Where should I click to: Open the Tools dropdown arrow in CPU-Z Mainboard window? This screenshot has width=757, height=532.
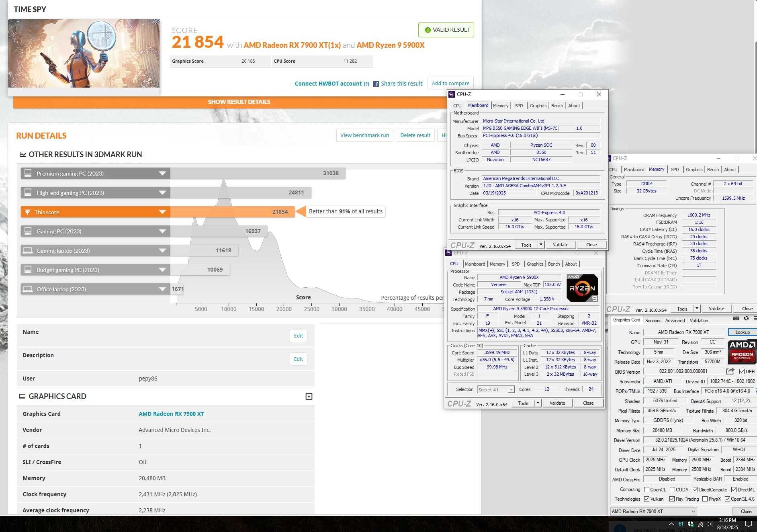coord(540,245)
